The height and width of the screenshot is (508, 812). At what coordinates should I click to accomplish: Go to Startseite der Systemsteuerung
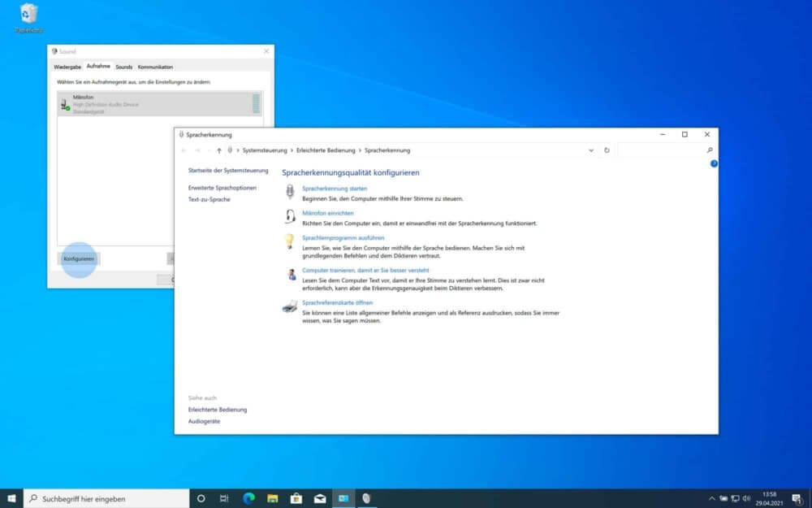[228, 171]
